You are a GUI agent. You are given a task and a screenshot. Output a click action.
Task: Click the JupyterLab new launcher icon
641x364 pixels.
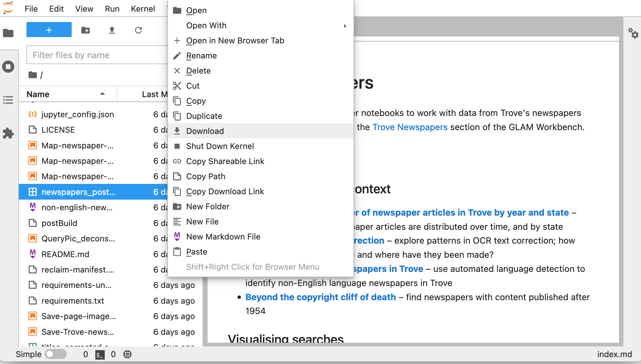tap(49, 30)
